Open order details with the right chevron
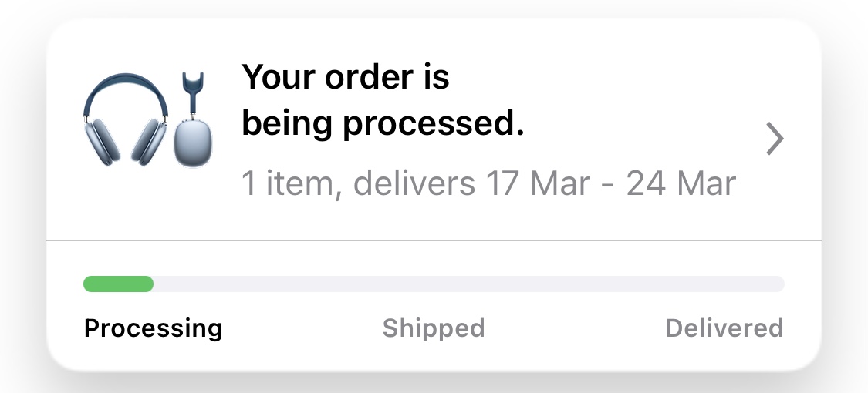This screenshot has width=868, height=393. tap(775, 139)
